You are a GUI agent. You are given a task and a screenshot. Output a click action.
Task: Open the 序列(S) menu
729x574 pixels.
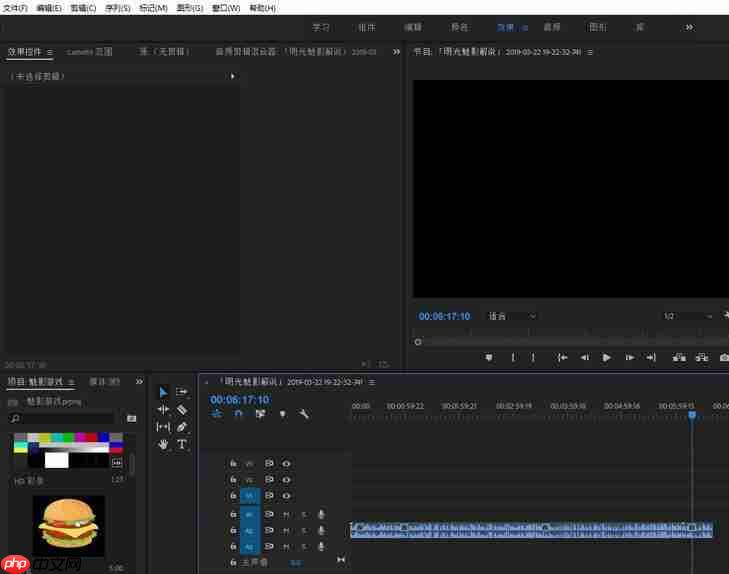(117, 7)
